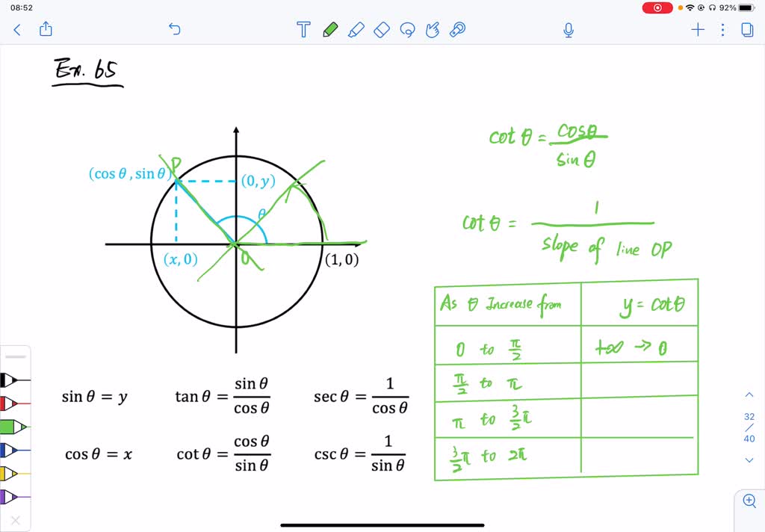This screenshot has height=532, width=765.
Task: Open the hyperlink insertion tool
Action: [x=458, y=30]
